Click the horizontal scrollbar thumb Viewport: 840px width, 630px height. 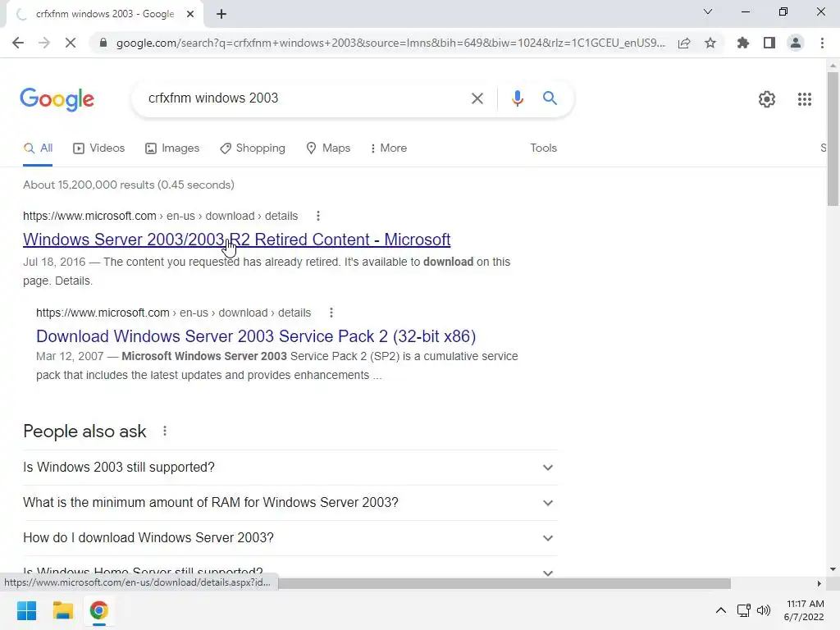(504, 583)
